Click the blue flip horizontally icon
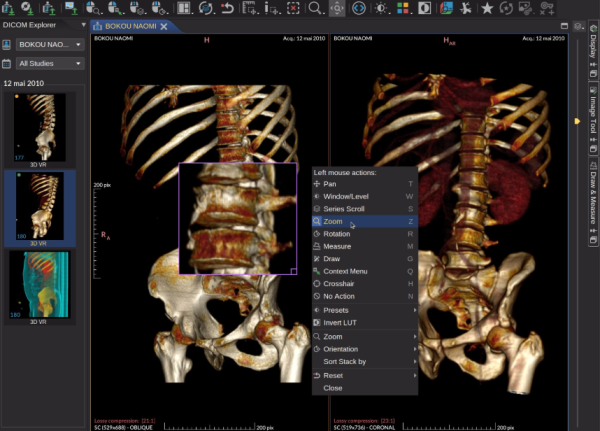 [x=359, y=8]
